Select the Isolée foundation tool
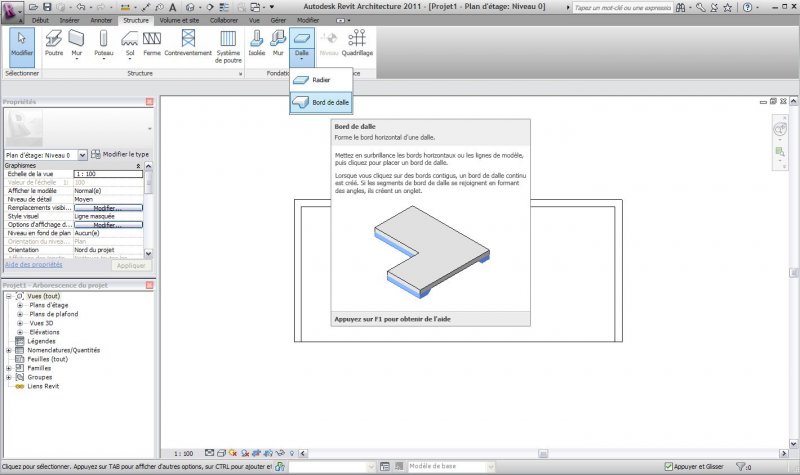This screenshot has height=475, width=800. point(257,43)
